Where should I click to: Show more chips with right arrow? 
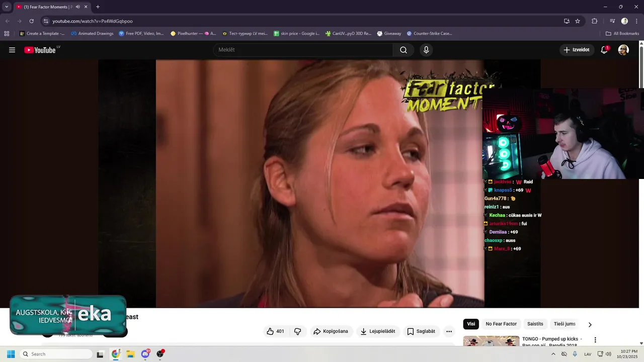point(590,324)
